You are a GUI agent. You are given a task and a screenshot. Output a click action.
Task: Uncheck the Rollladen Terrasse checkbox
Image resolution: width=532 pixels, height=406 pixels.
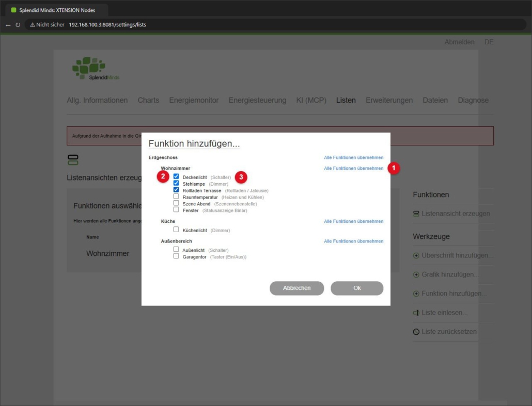tap(176, 189)
